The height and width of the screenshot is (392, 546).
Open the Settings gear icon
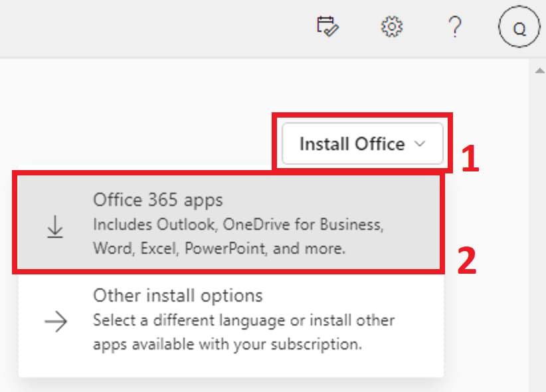coord(392,27)
